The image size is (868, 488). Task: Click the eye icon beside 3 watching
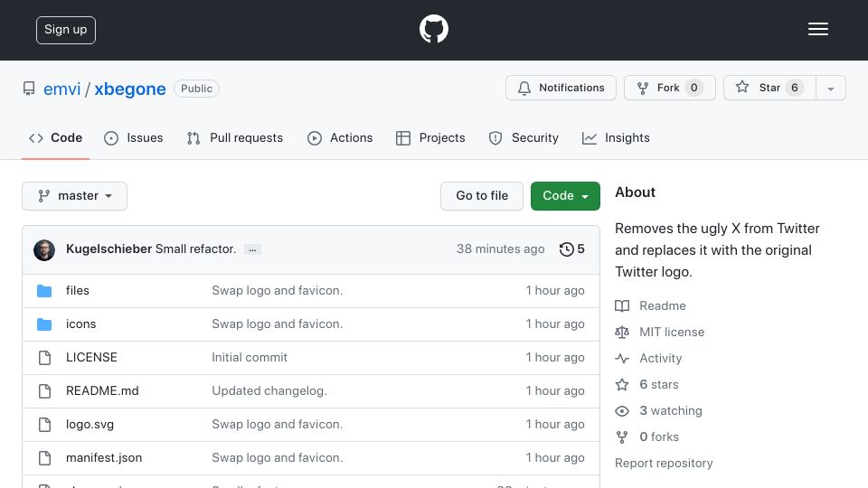pos(622,411)
